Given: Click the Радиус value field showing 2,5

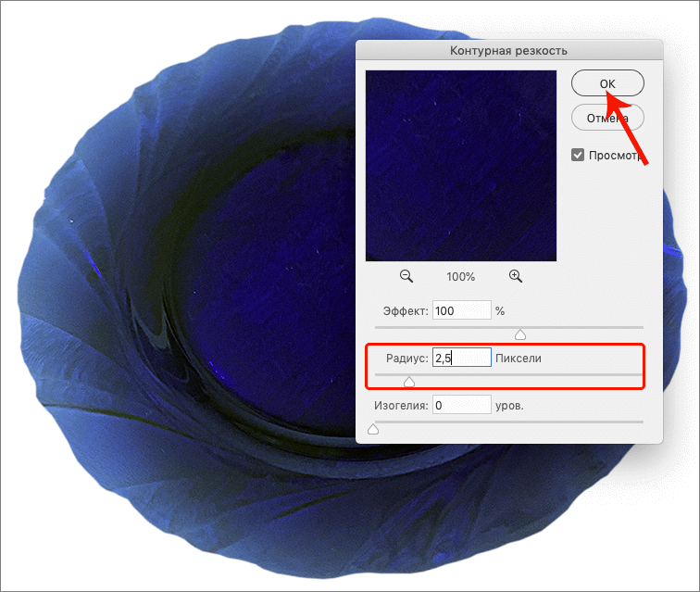Looking at the screenshot, I should coord(460,358).
